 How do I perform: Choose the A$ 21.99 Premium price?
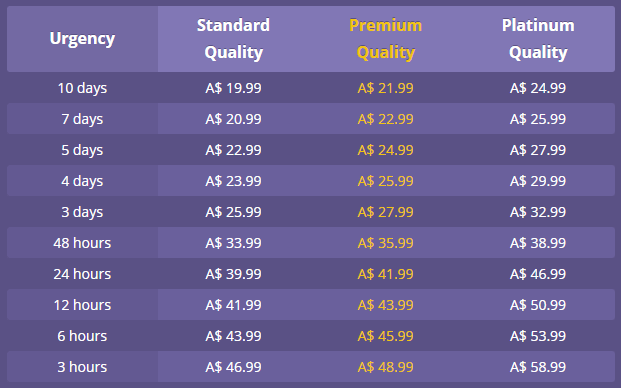[385, 88]
